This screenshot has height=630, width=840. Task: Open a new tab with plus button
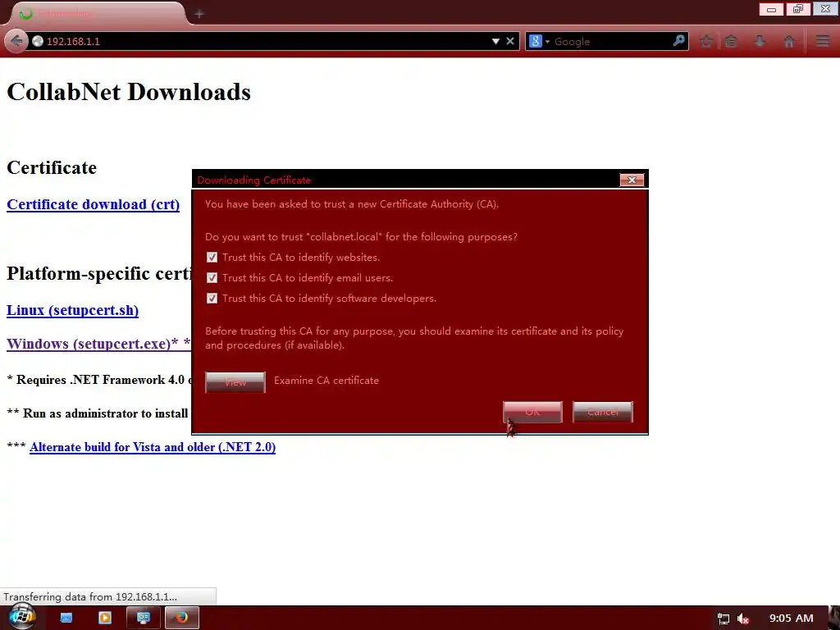199,14
